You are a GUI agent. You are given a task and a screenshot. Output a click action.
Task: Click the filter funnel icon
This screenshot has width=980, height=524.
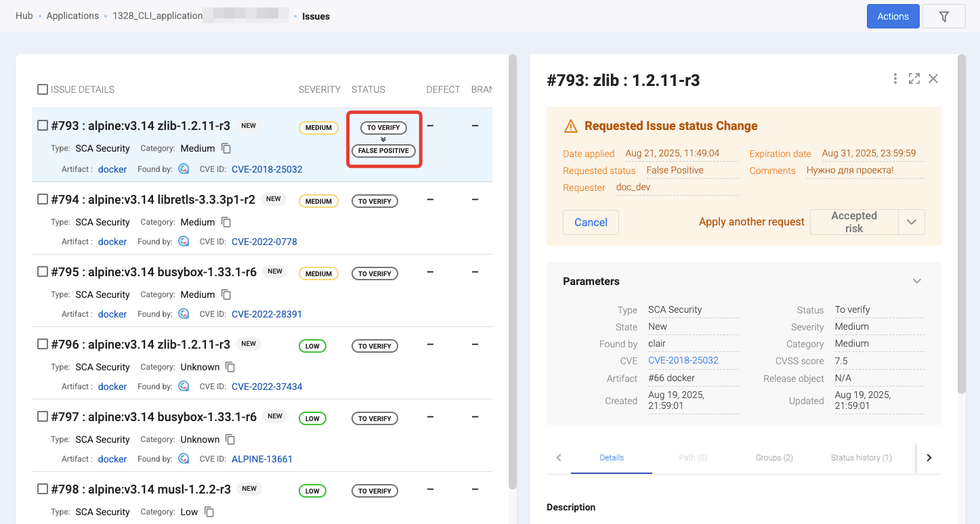[x=943, y=17]
